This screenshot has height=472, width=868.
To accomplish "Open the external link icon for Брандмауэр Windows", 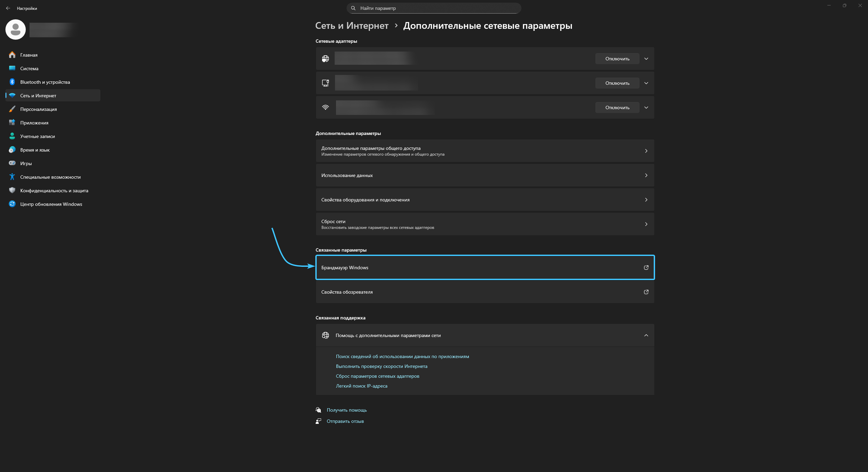I will pos(646,268).
